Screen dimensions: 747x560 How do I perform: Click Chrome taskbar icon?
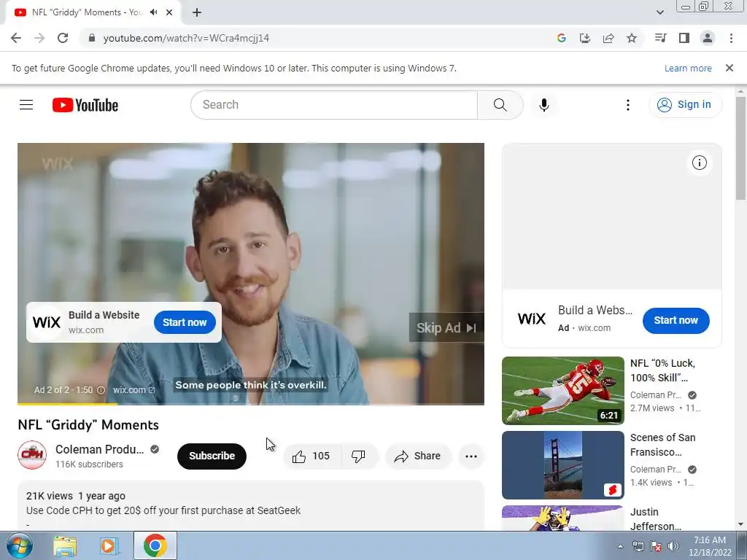pyautogui.click(x=155, y=545)
